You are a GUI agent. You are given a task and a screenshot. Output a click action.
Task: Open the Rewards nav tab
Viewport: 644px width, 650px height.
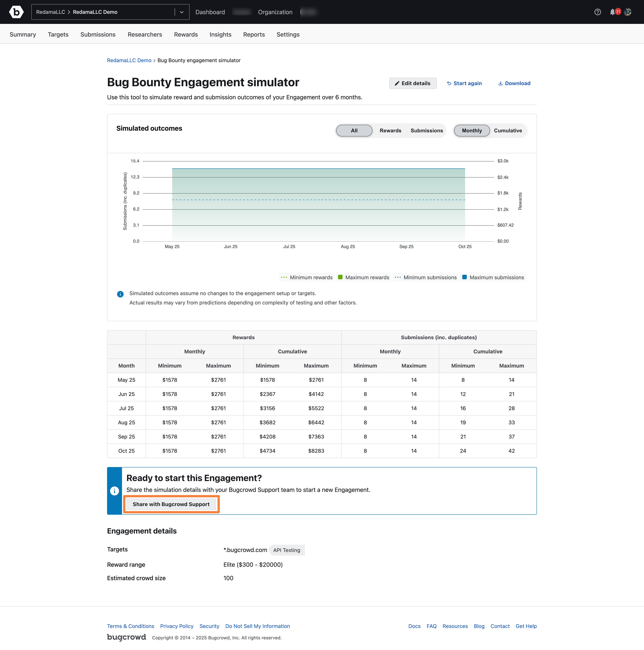(x=186, y=34)
